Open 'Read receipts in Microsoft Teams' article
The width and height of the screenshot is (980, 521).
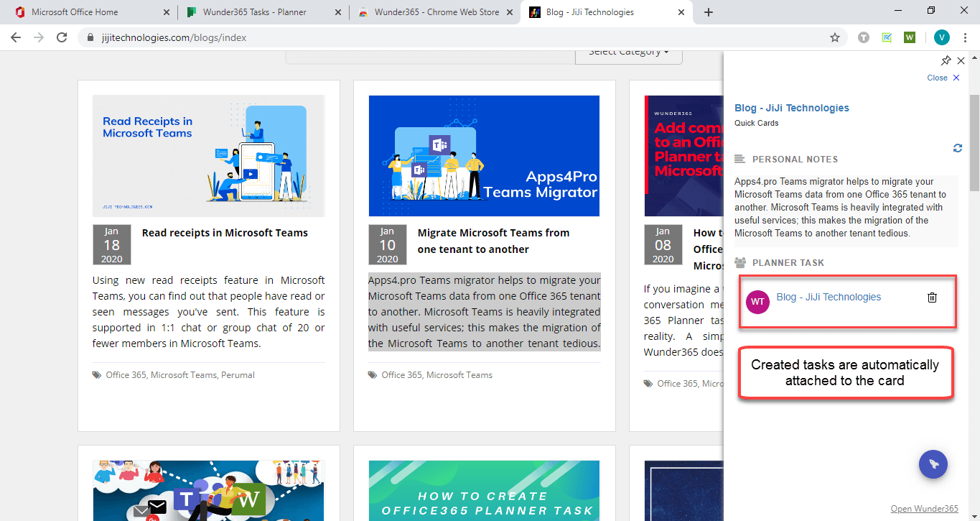pyautogui.click(x=225, y=233)
